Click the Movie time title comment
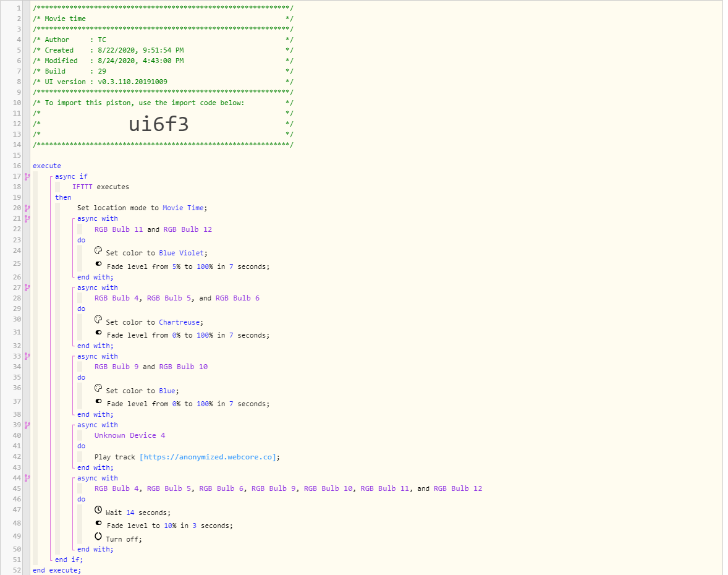Screen dimensions: 728x575 pyautogui.click(x=65, y=19)
